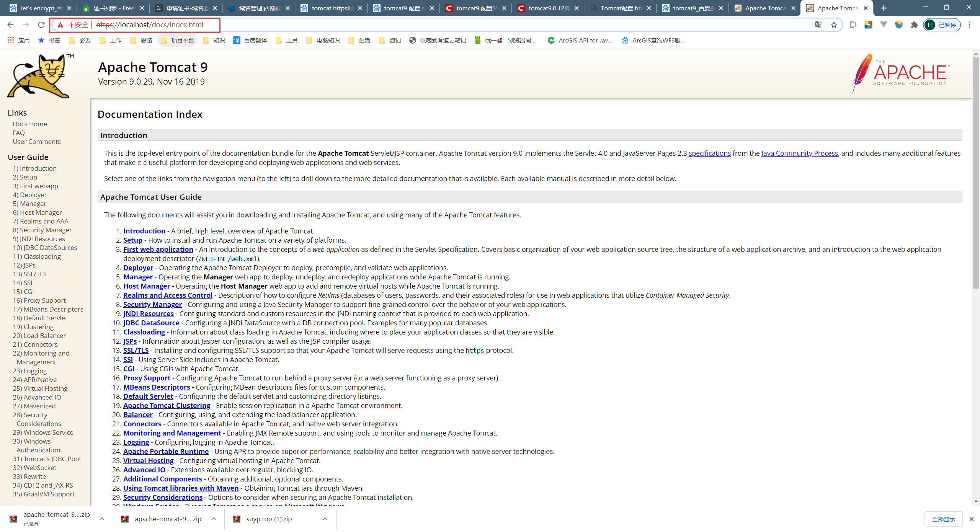Open the Chrome three-dot menu
The height and width of the screenshot is (532, 980).
coord(969,25)
